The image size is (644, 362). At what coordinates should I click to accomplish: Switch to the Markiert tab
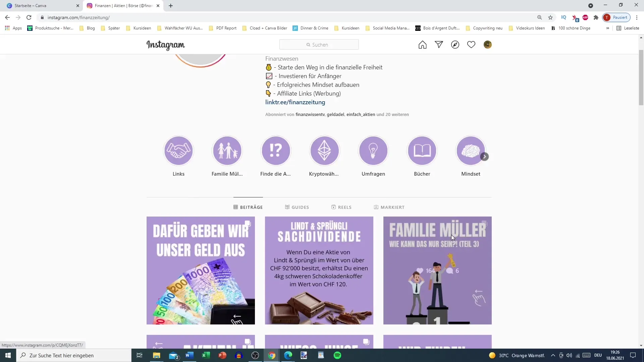(389, 207)
